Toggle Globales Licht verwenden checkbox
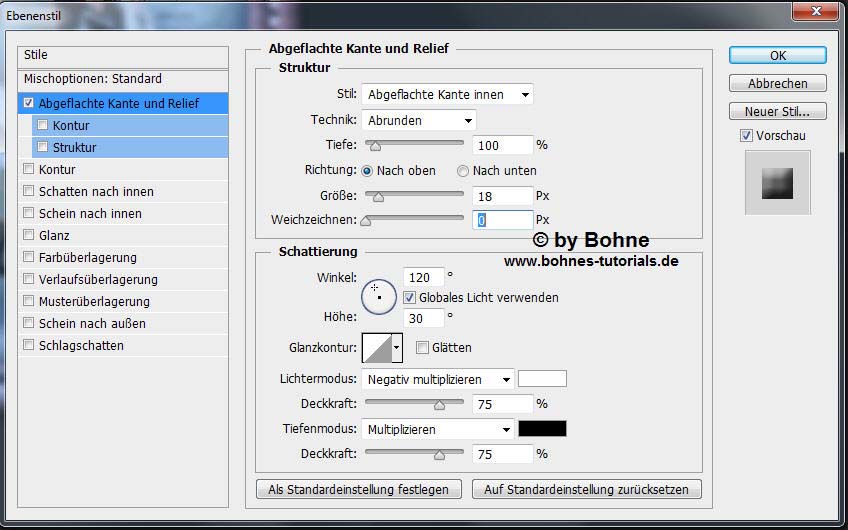848x530 pixels. 409,297
